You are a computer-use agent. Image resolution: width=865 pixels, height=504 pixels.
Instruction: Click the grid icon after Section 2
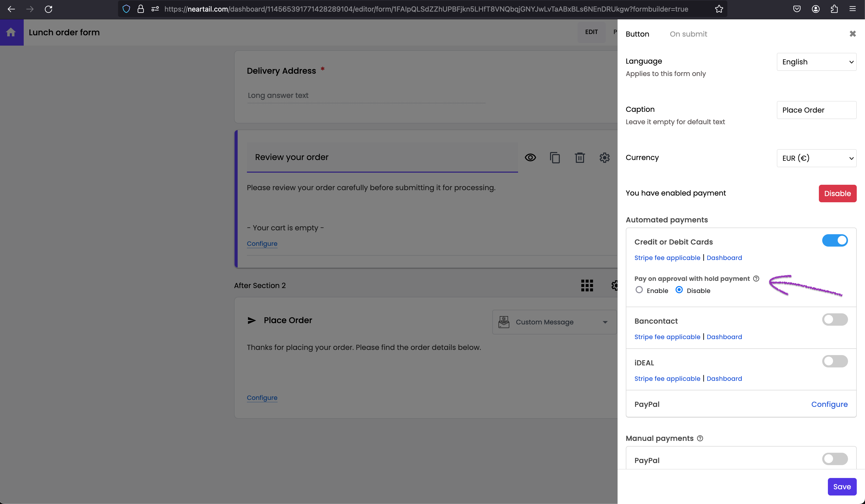coord(587,285)
